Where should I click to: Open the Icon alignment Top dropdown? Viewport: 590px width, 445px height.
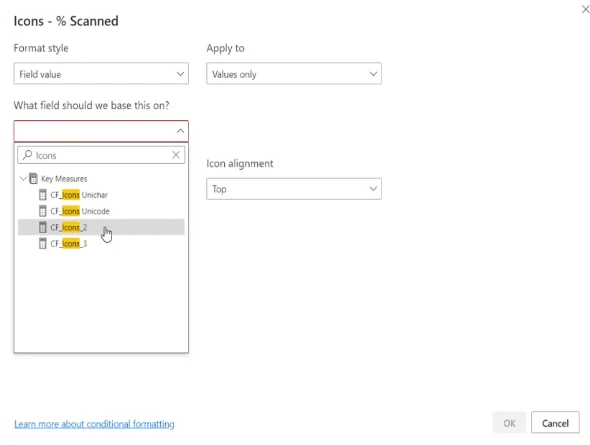(294, 189)
